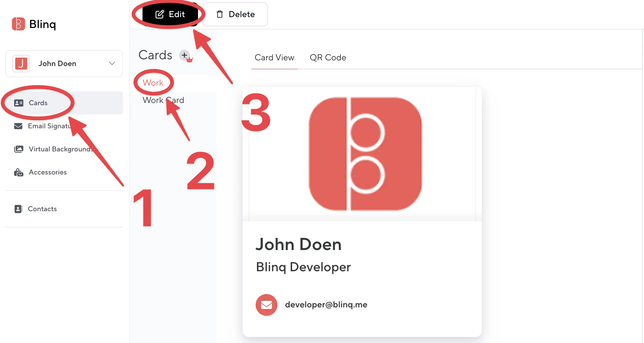Click the account chevron arrow

tap(112, 63)
